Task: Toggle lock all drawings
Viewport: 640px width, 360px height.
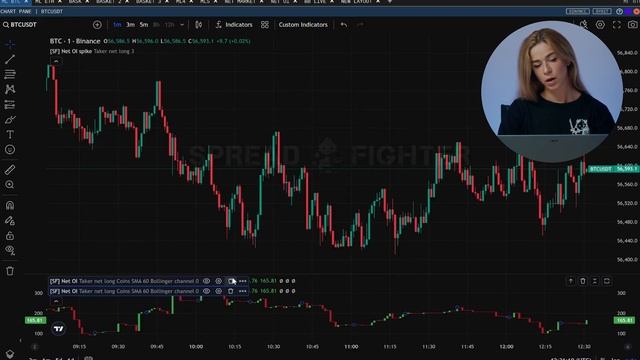Action: [10, 236]
